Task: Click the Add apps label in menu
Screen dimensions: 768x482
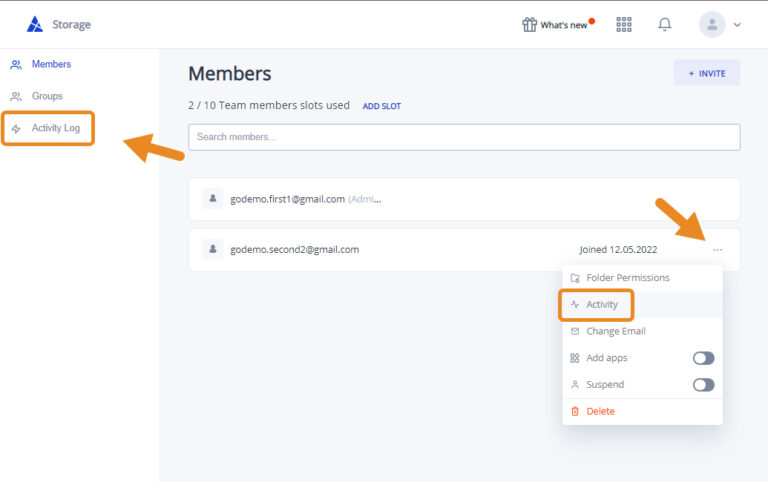Action: point(607,358)
